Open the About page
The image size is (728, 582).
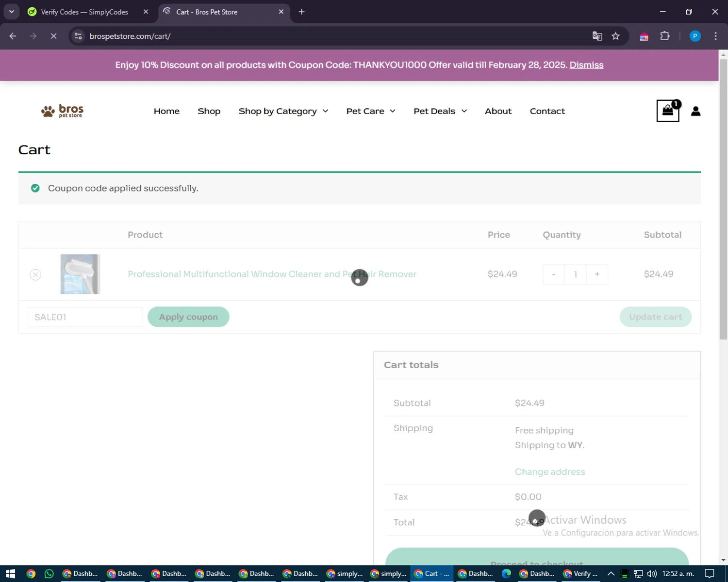pos(498,111)
